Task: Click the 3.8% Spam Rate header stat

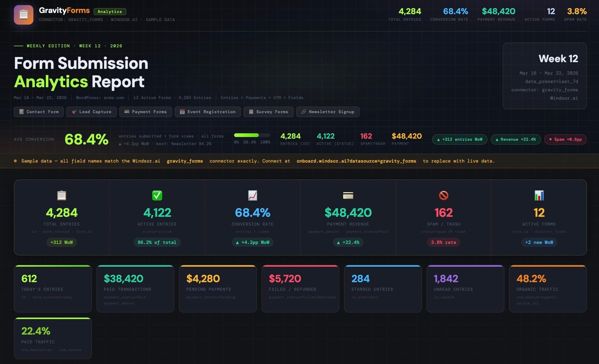Action: click(575, 14)
